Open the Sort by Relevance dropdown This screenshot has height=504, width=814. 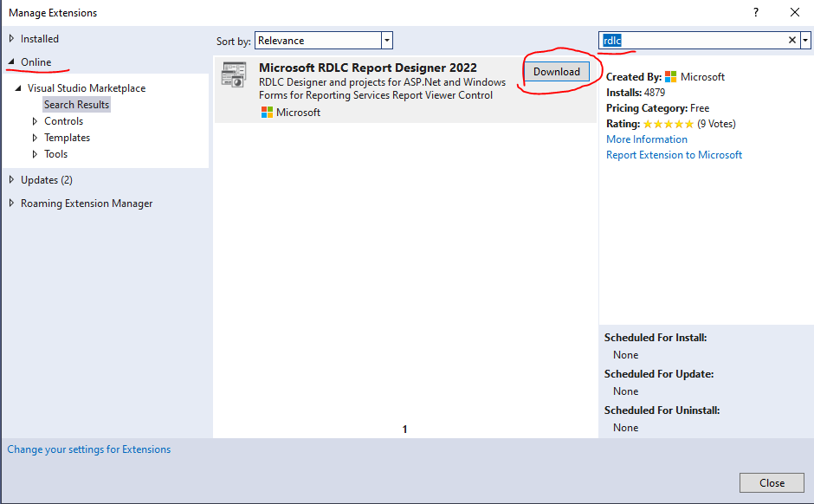pyautogui.click(x=323, y=41)
